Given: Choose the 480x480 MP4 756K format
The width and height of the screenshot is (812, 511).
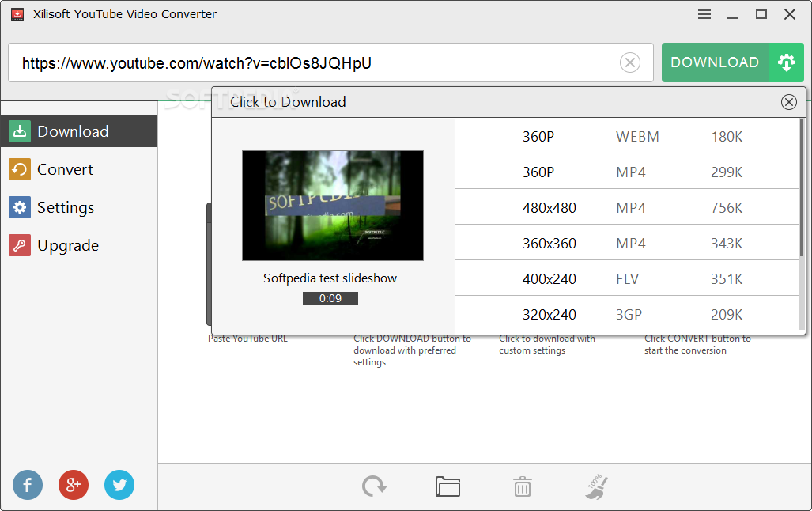Looking at the screenshot, I should (x=627, y=207).
